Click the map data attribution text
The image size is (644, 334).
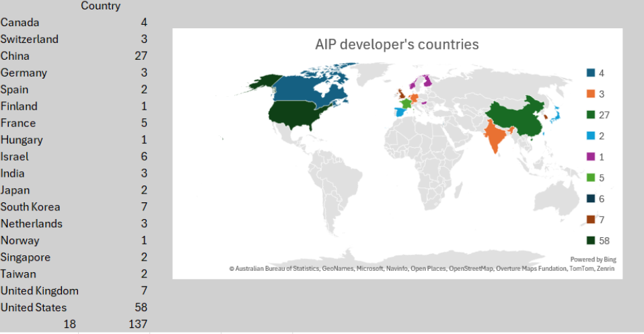(422, 269)
